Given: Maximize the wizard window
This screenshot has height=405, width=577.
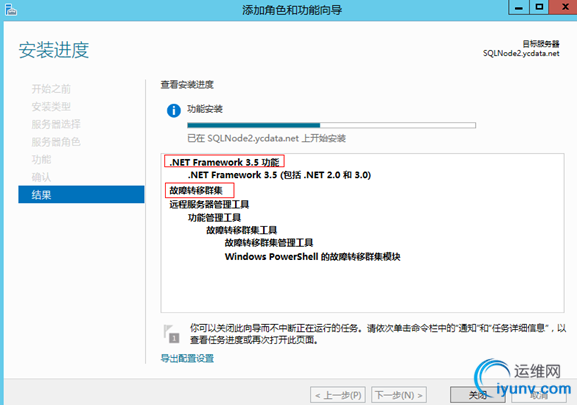Looking at the screenshot, I should [539, 7].
